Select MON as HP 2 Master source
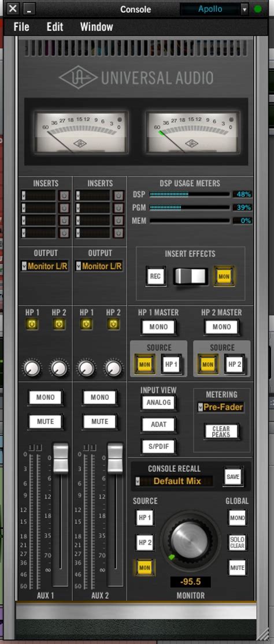The width and height of the screenshot is (274, 644). 208,364
